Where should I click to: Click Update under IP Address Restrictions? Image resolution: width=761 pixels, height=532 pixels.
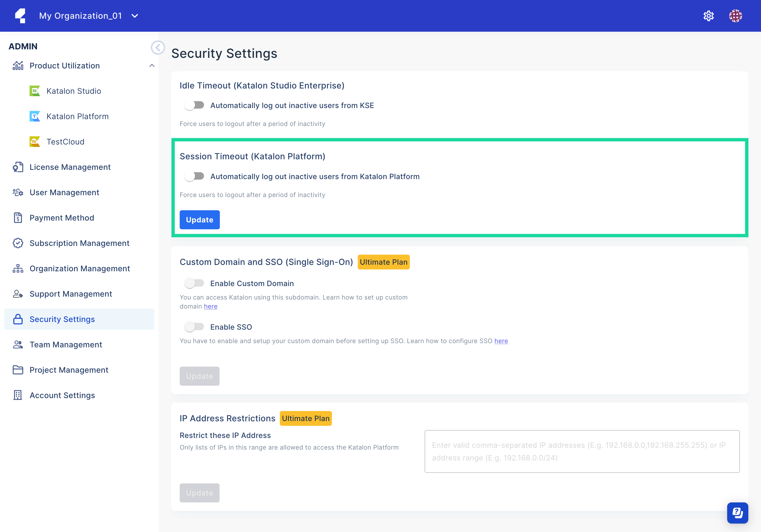coord(199,493)
